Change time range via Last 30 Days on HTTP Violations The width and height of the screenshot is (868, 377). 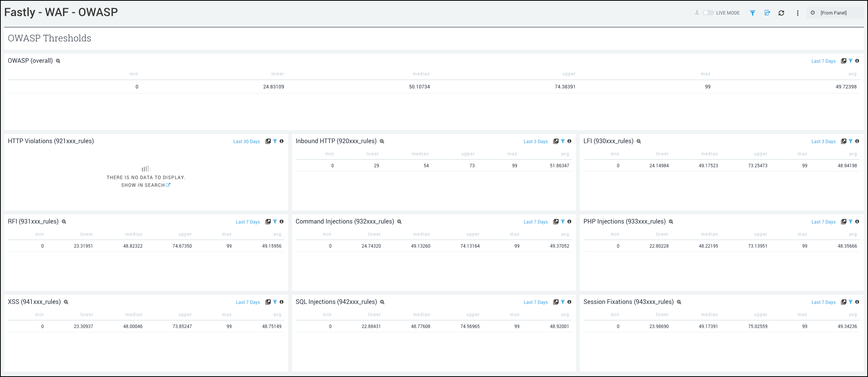coord(246,141)
